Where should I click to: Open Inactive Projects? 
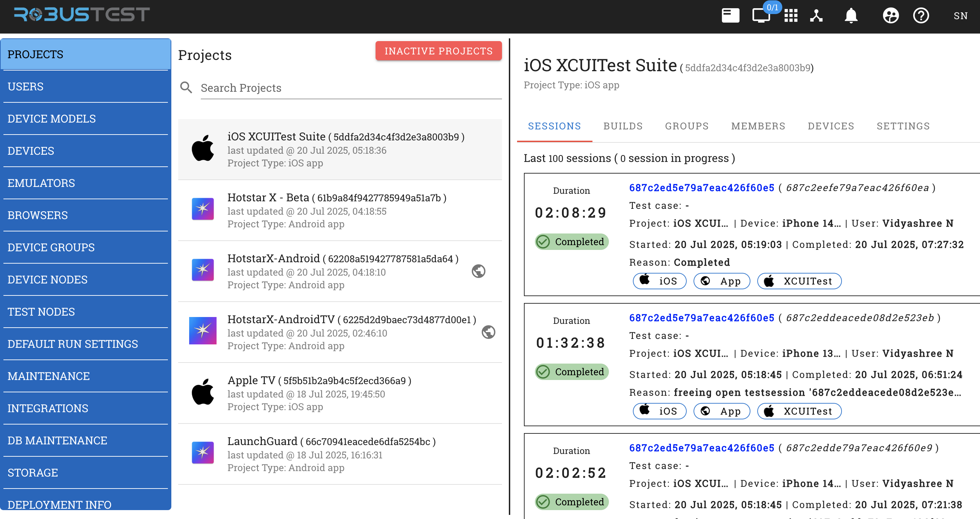pos(439,51)
